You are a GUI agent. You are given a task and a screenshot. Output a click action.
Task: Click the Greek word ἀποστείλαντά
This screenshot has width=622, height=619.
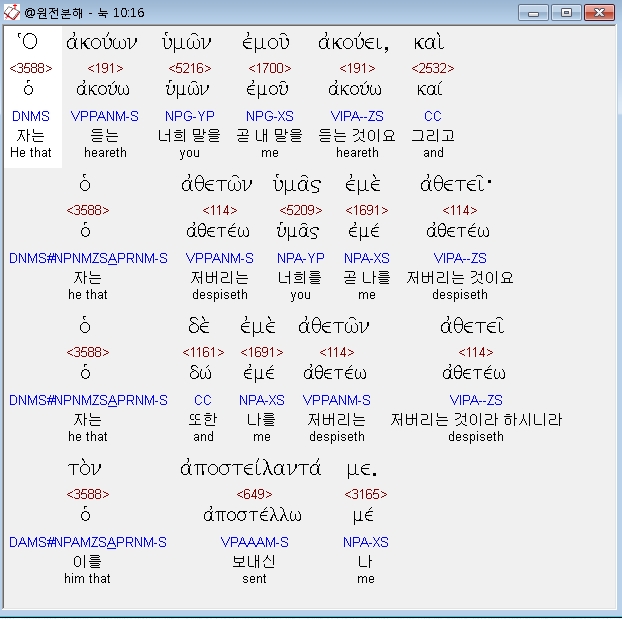click(250, 468)
